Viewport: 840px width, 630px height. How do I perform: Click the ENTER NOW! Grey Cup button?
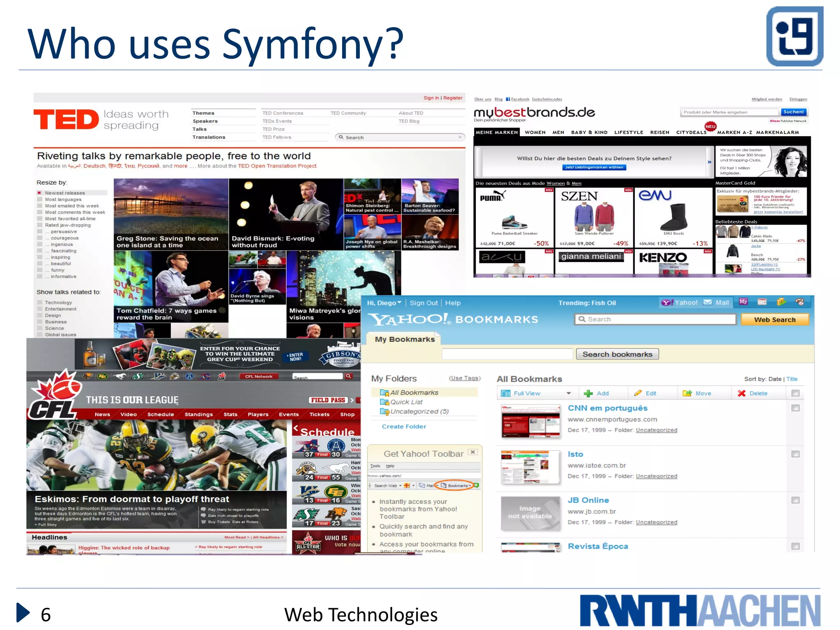click(296, 356)
